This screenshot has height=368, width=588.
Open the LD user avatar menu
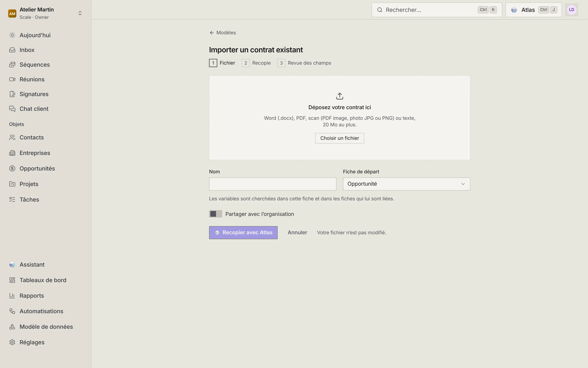571,10
